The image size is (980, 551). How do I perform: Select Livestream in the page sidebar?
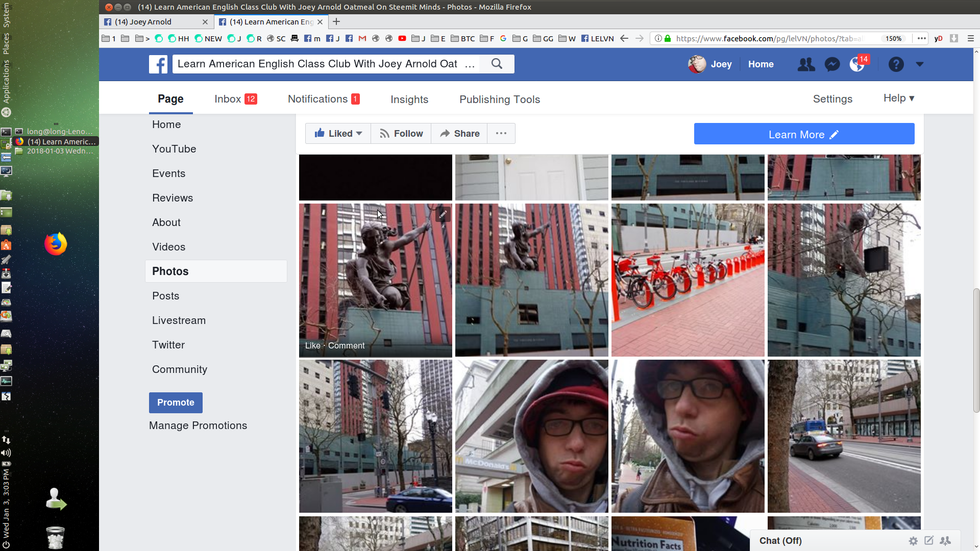(179, 320)
